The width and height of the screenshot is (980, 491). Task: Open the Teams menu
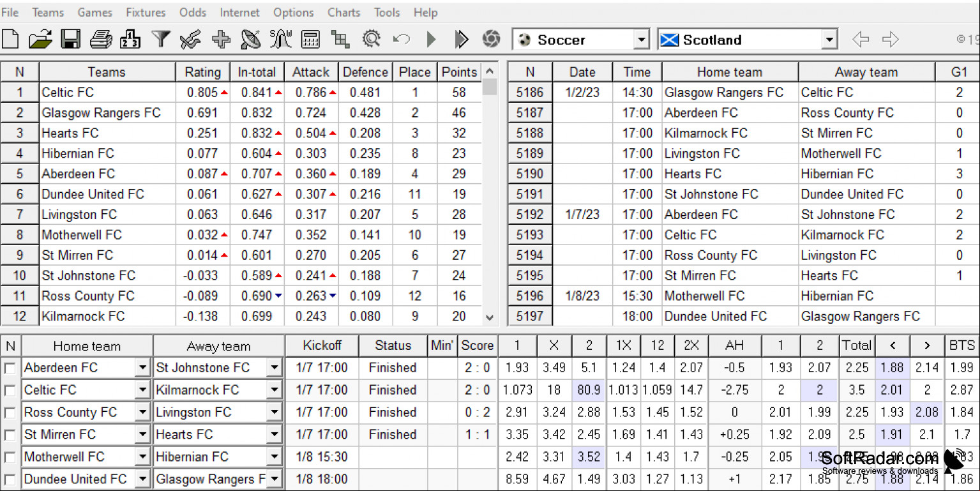48,12
